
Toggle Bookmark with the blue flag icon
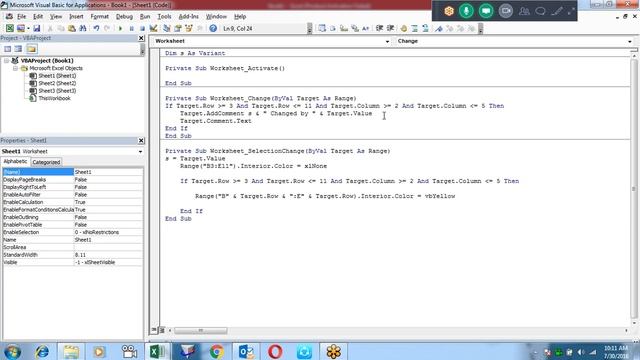coord(439,28)
